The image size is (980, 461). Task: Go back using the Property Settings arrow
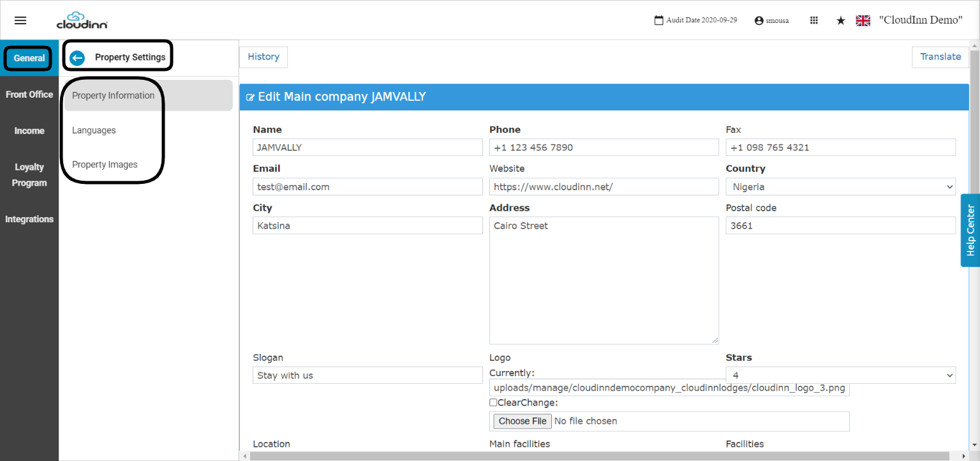(x=77, y=57)
